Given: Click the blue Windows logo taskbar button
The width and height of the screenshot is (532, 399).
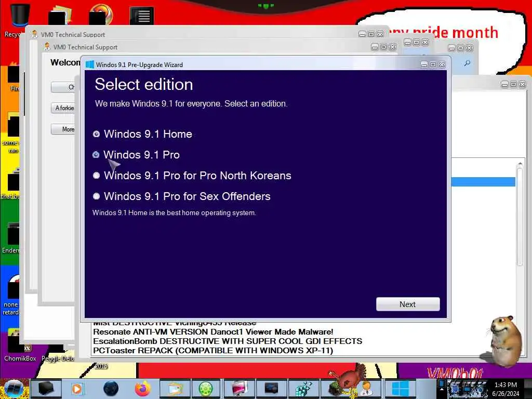Looking at the screenshot, I should point(400,389).
